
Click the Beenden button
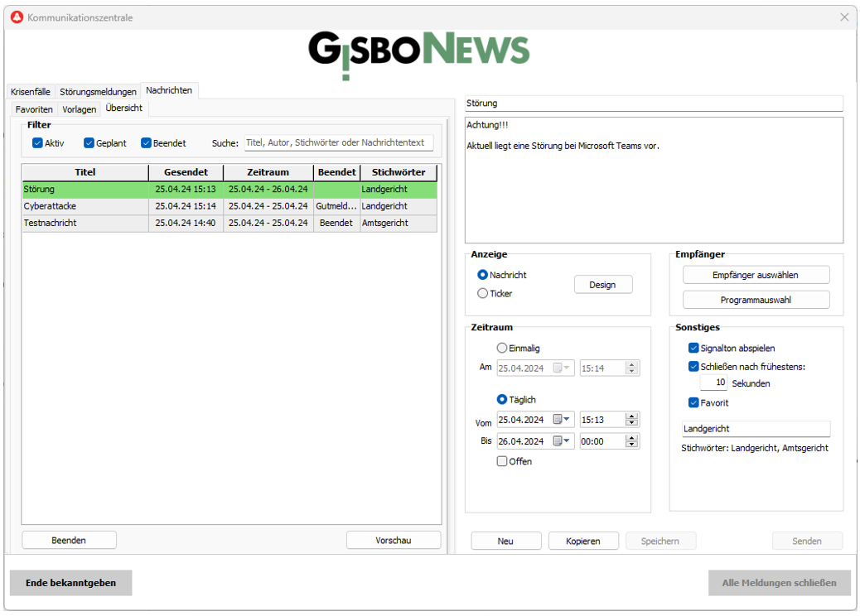tap(69, 540)
